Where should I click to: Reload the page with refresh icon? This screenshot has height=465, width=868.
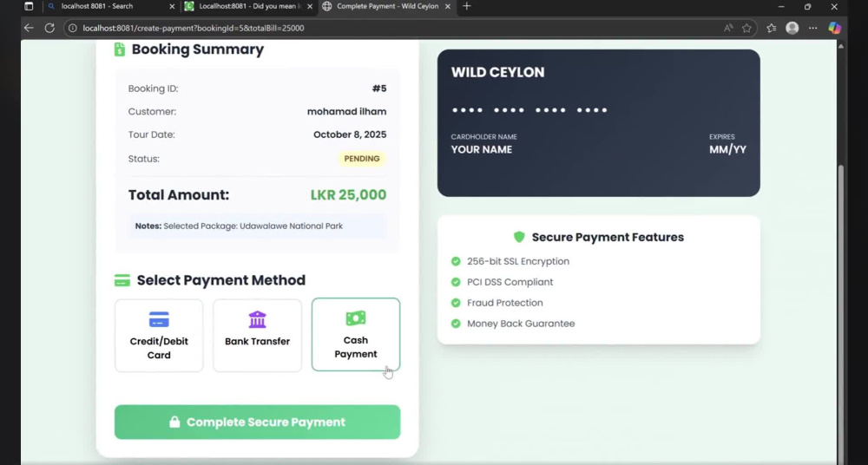pos(49,28)
